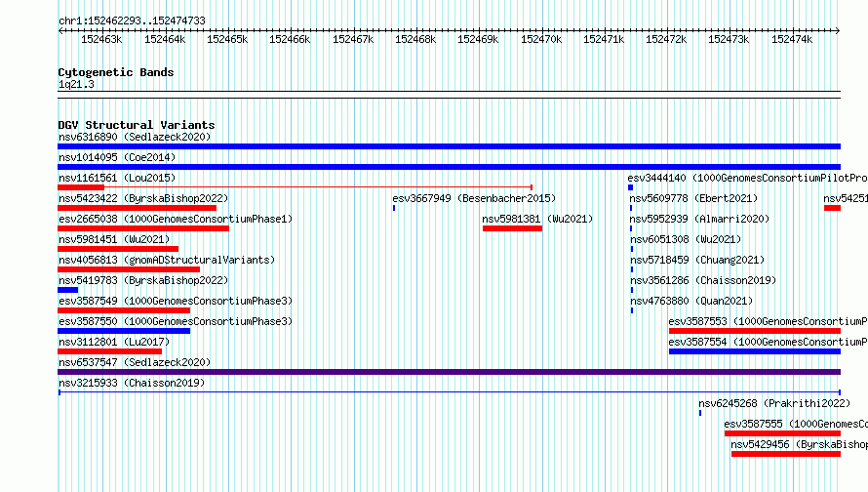
Task: Click red bar under nsv5429456
Action: 785,454
